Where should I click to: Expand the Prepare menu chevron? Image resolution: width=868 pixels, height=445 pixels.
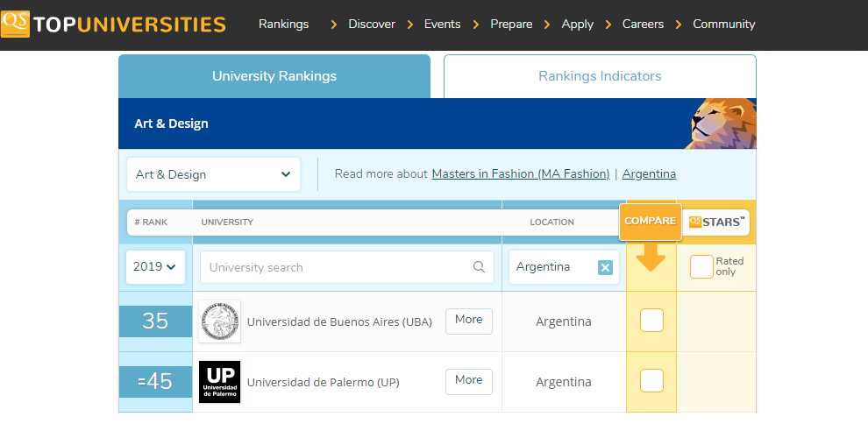pos(476,25)
